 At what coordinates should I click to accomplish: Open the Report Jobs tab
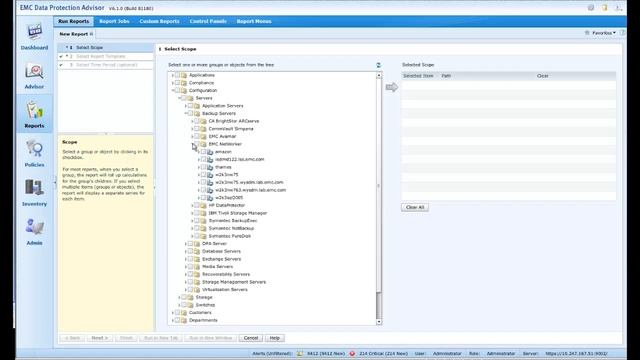pos(114,21)
